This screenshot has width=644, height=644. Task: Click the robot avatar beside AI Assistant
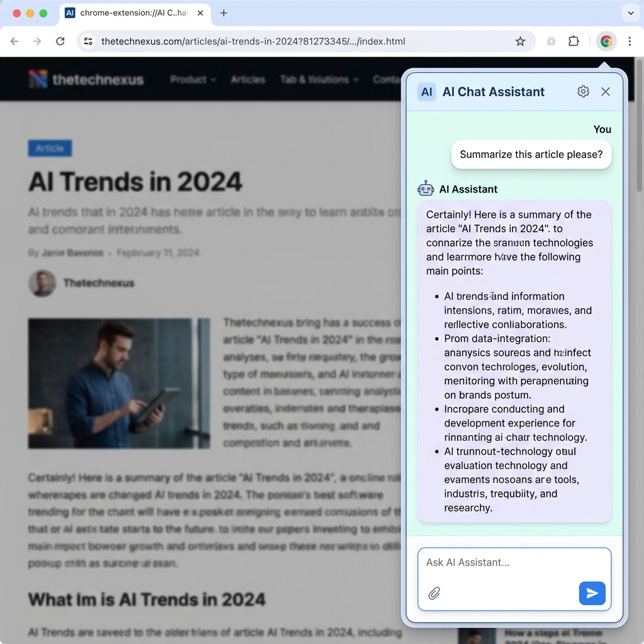click(x=426, y=189)
